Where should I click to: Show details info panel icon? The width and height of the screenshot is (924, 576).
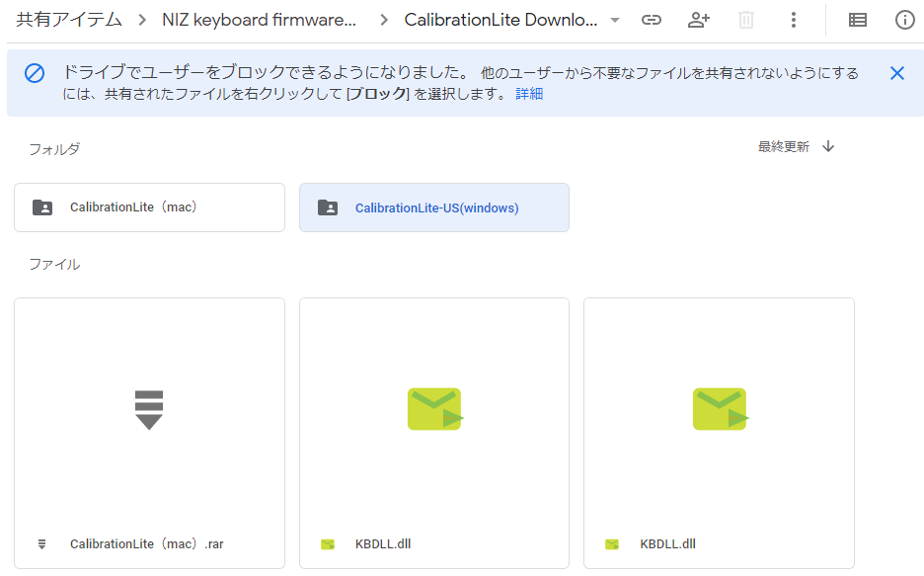(904, 20)
